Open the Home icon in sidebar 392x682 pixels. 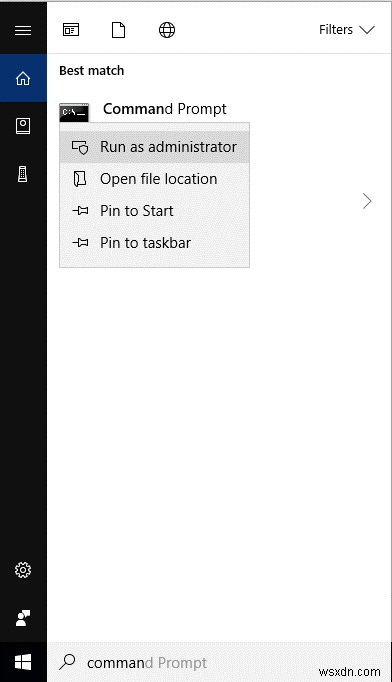(x=23, y=78)
